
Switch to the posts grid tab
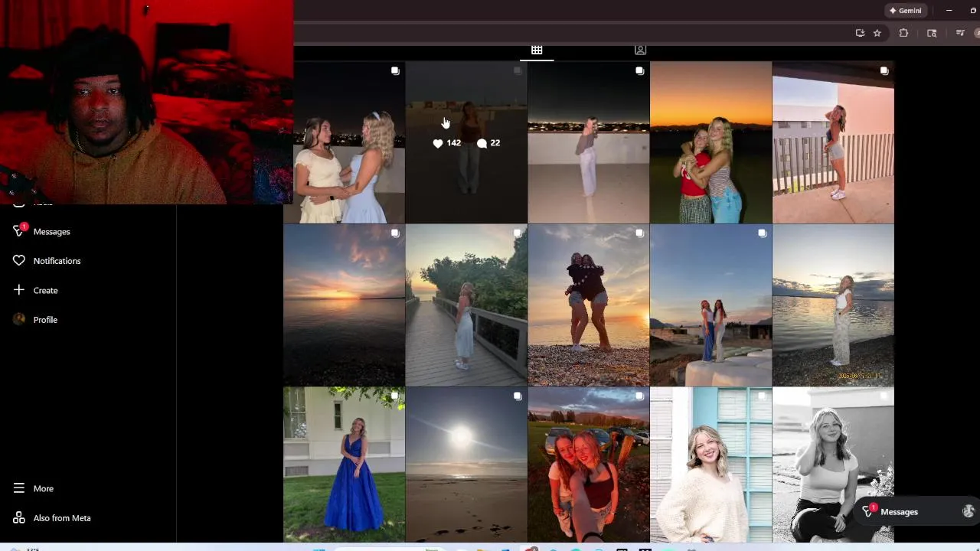(x=537, y=50)
